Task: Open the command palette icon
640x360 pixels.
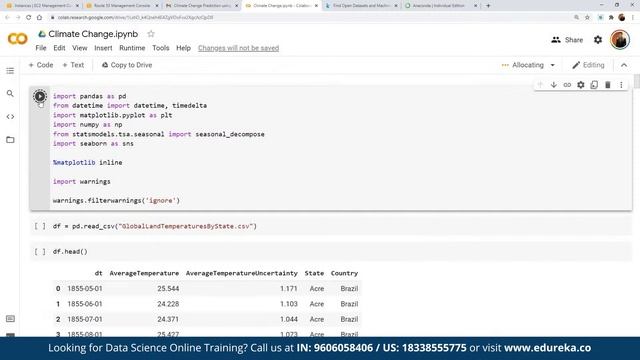Action: click(10, 319)
